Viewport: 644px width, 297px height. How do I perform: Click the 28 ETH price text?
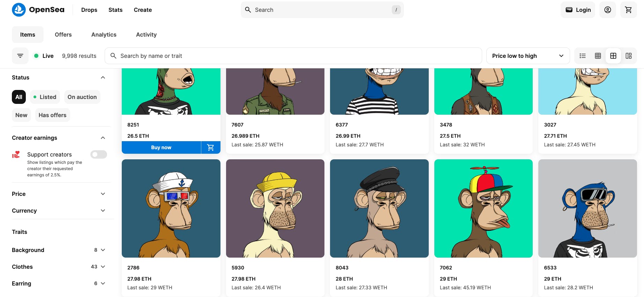(344, 279)
